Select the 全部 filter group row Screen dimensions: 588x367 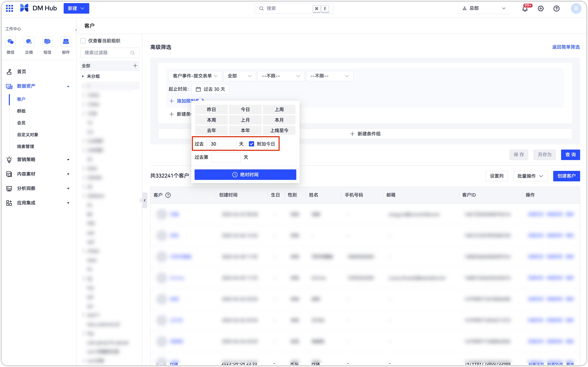click(x=110, y=66)
